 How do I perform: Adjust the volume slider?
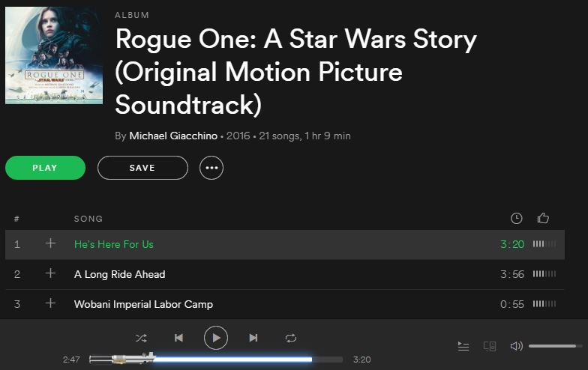click(556, 346)
